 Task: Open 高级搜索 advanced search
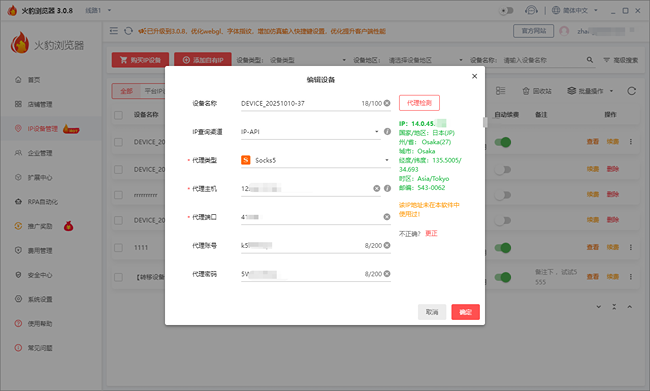click(621, 60)
